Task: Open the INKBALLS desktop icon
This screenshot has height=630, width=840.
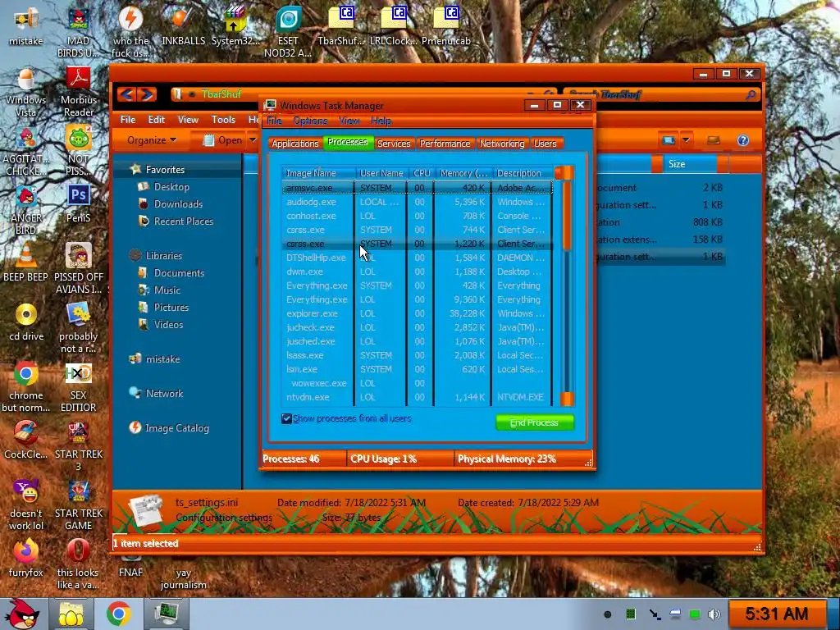Action: point(183,26)
